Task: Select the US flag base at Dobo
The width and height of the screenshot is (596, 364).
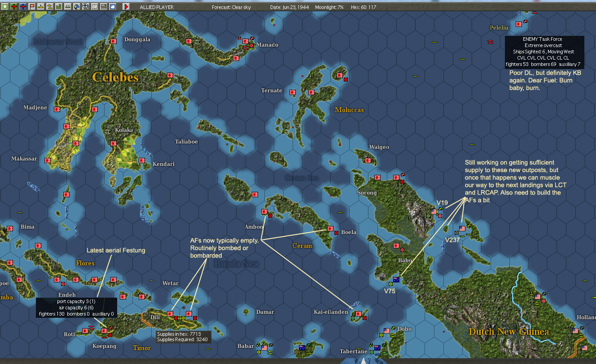Action: tap(387, 331)
